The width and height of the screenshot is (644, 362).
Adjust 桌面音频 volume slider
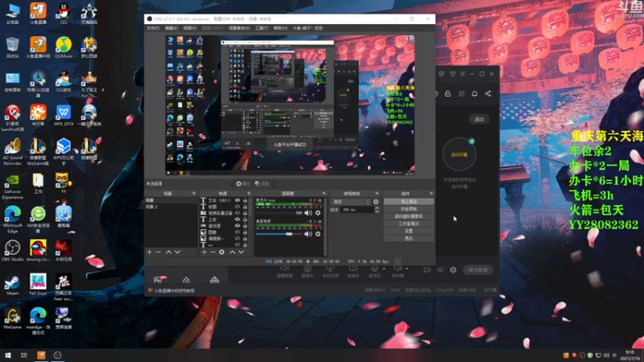279,234
